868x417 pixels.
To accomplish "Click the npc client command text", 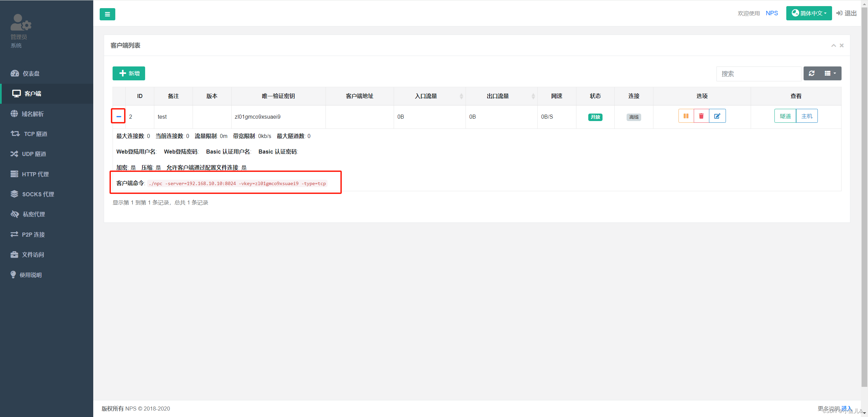I will (237, 183).
